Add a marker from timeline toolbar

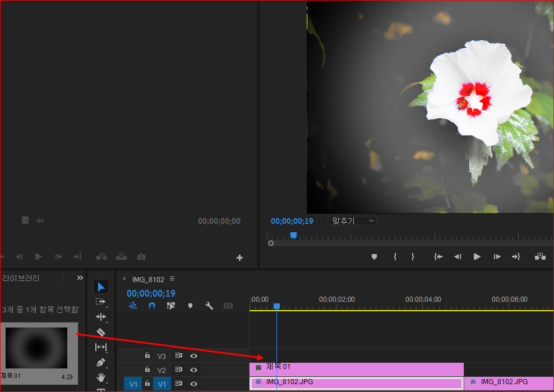pyautogui.click(x=191, y=306)
